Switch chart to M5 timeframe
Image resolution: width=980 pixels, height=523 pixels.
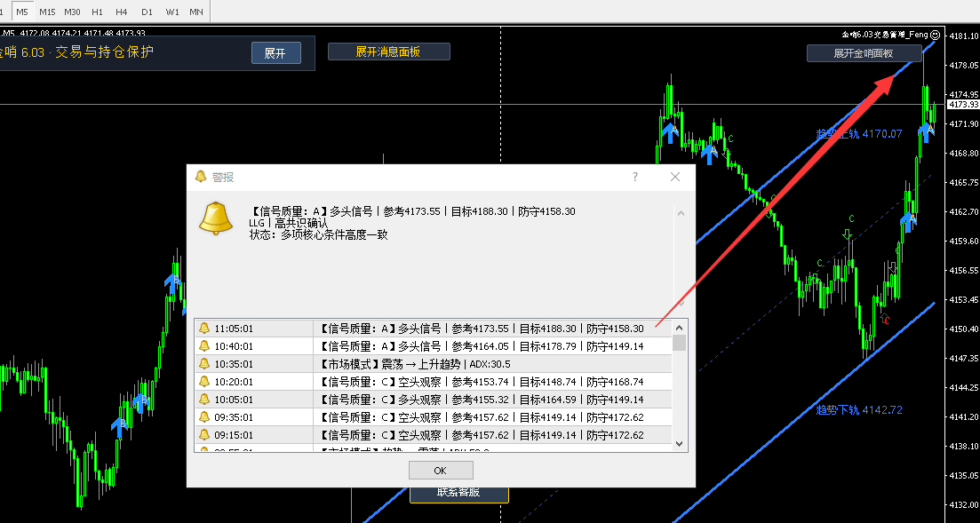click(x=22, y=12)
